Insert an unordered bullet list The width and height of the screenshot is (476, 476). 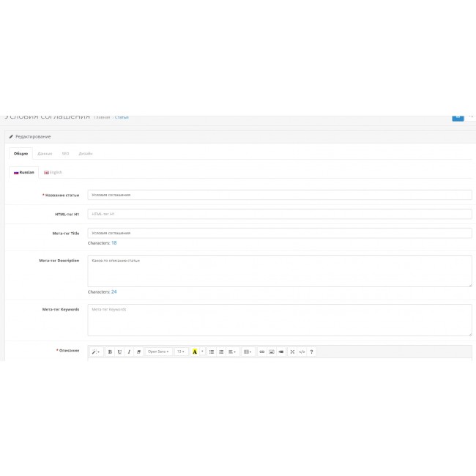click(212, 352)
